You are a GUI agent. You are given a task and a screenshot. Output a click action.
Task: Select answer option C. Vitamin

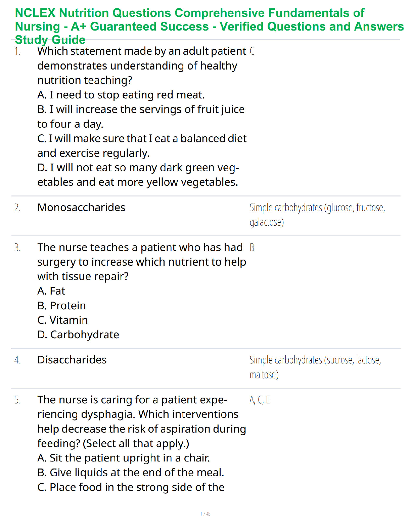tap(63, 320)
